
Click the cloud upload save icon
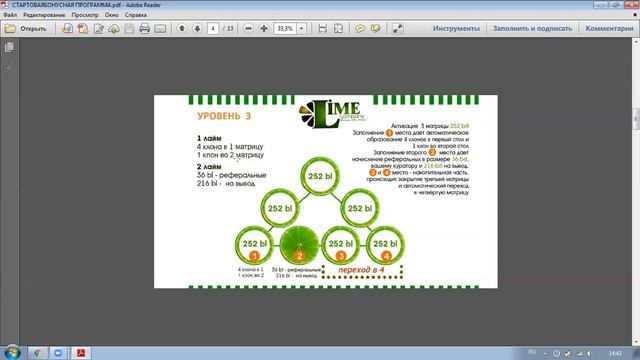[114, 29]
